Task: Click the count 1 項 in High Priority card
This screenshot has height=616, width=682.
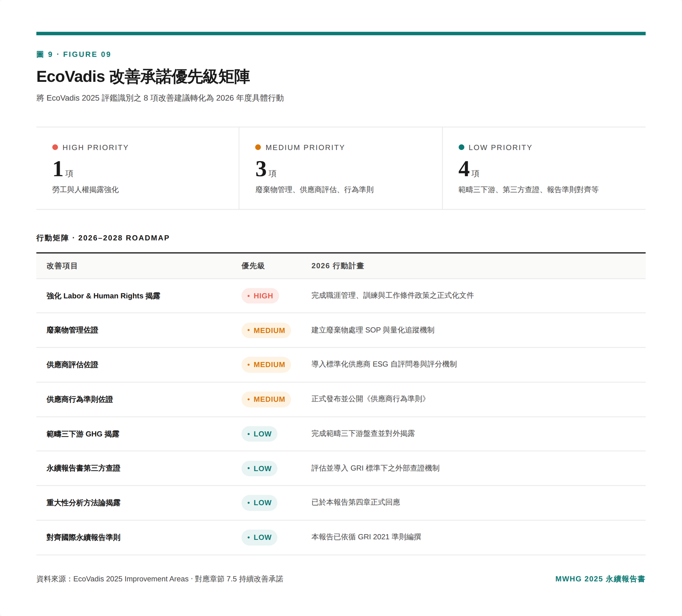Action: [63, 169]
